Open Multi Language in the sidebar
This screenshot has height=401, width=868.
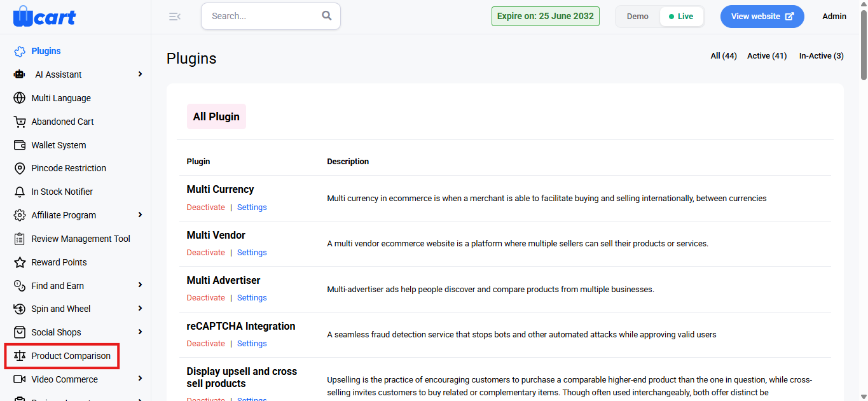[61, 98]
